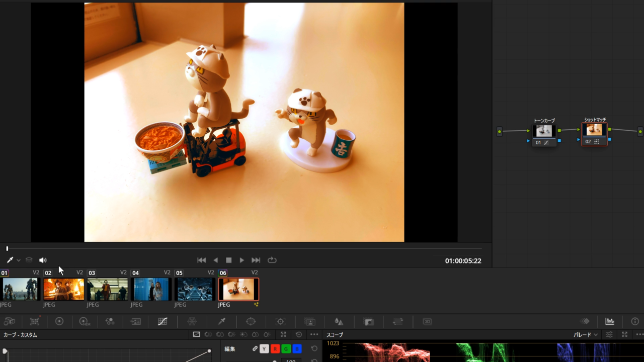
Task: Show the Keyframes panel
Action: 585,321
